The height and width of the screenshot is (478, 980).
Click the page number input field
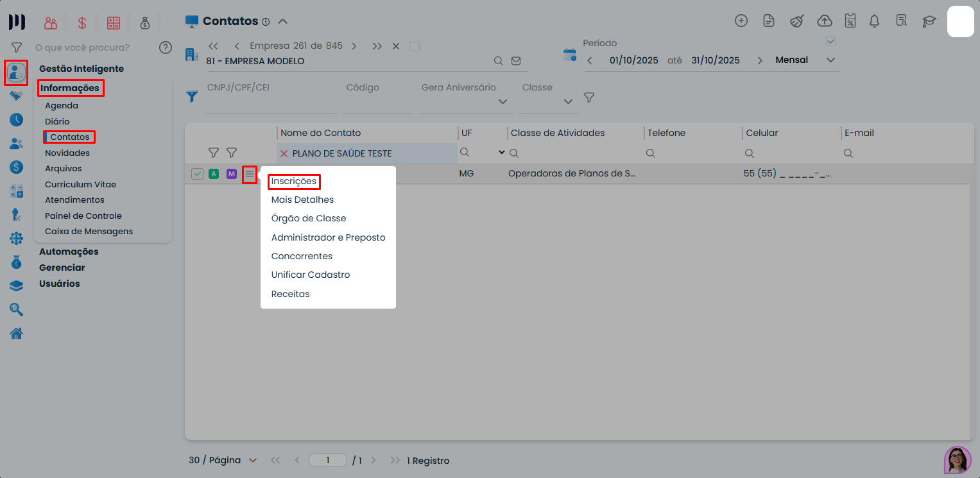tap(327, 460)
